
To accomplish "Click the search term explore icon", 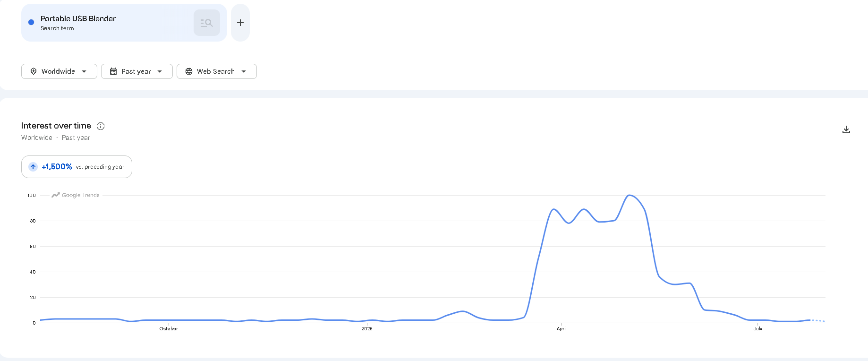I will tap(207, 23).
